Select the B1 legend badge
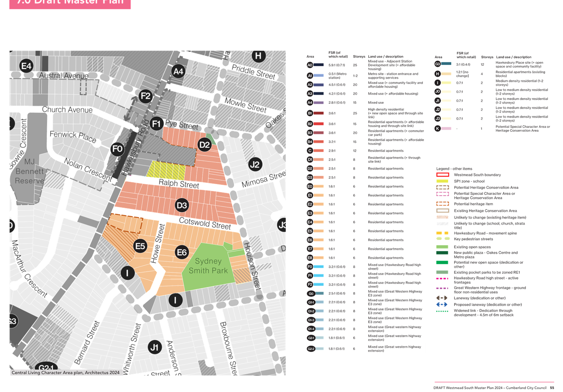Image resolution: width=563 pixels, height=392 pixels. click(x=310, y=113)
